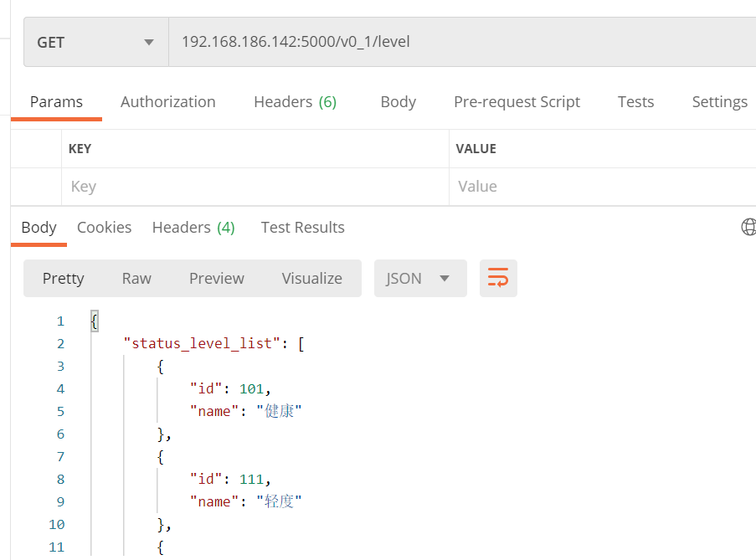The width and height of the screenshot is (756, 560).
Task: Click the request URL input field
Action: pos(460,42)
